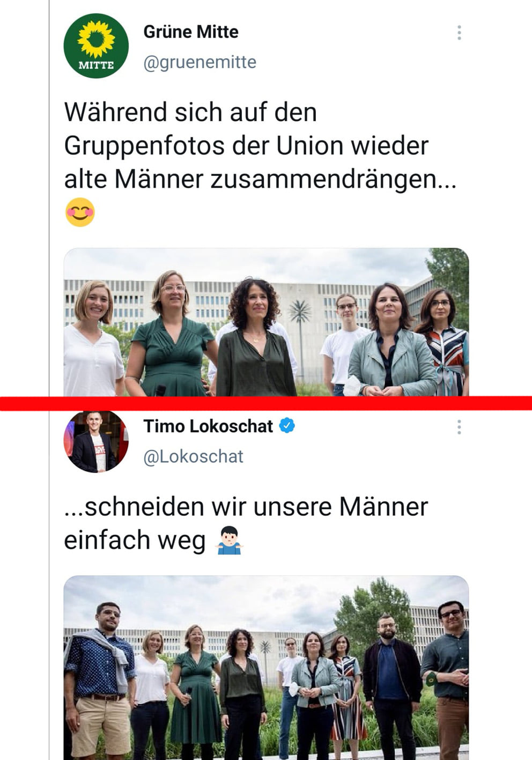This screenshot has height=760, width=532.
Task: Click the smiling blush emoji in the first tweet
Action: tap(80, 212)
